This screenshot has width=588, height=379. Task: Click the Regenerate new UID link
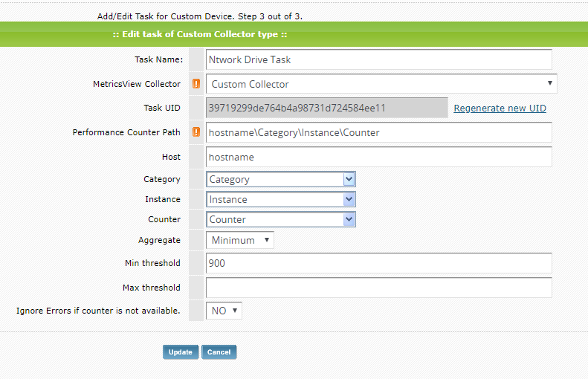(500, 108)
